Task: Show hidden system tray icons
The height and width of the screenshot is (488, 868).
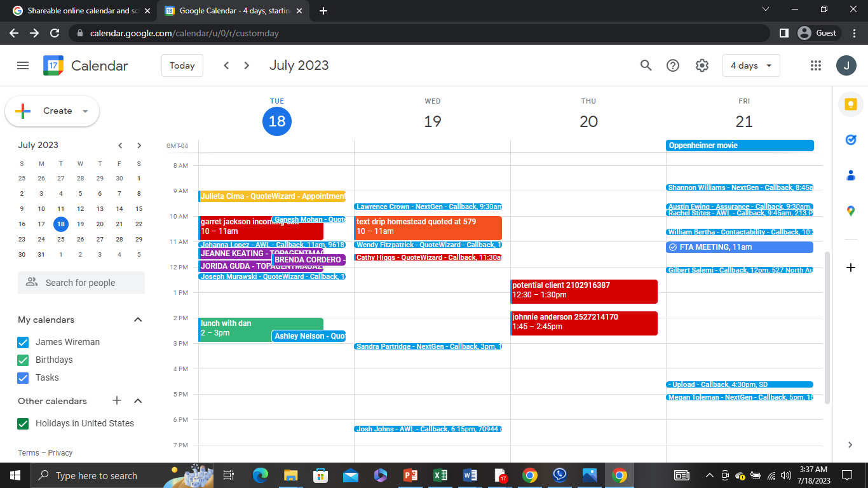Action: click(x=710, y=475)
